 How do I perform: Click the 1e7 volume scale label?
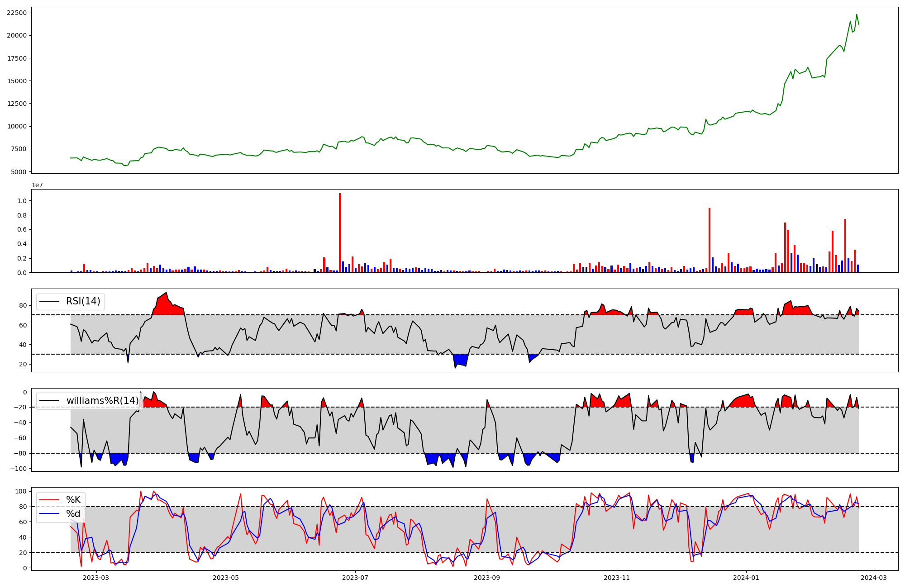[x=38, y=185]
